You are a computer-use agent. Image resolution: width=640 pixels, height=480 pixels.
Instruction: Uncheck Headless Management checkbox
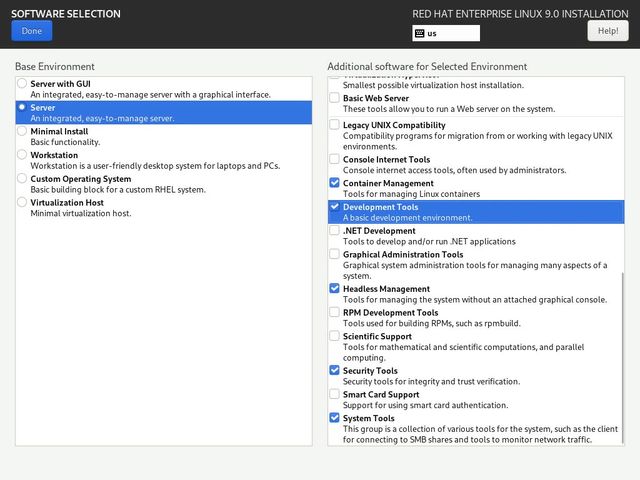[334, 288]
